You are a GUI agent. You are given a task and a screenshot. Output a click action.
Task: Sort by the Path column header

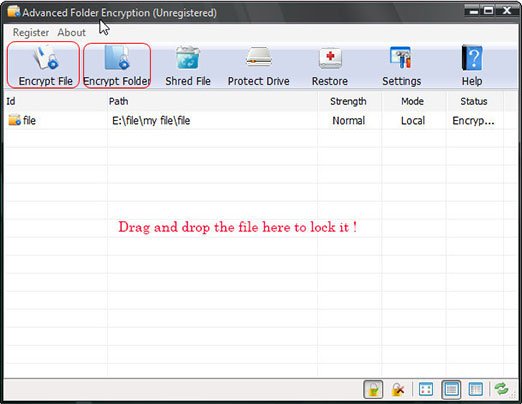pos(212,101)
